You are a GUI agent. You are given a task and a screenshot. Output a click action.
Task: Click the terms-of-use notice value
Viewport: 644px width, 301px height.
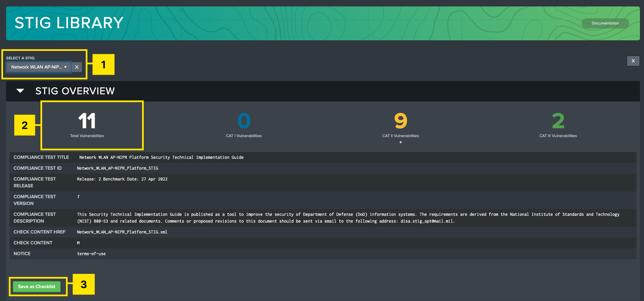91,254
